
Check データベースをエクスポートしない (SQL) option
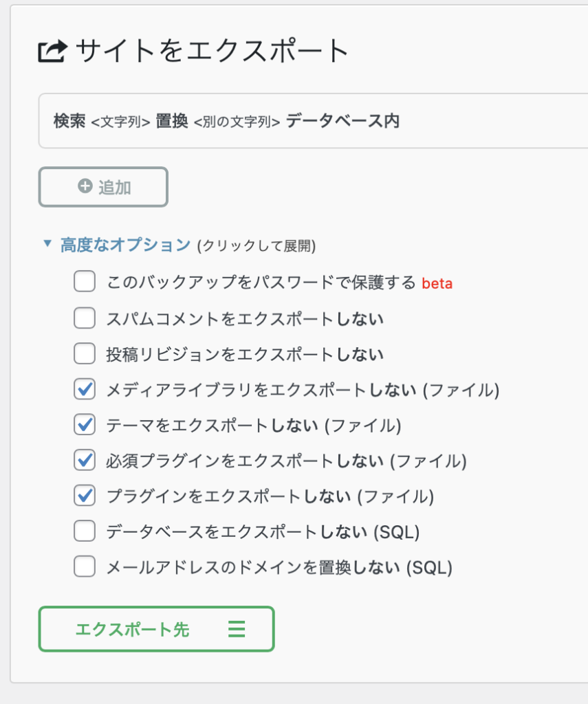tap(85, 531)
